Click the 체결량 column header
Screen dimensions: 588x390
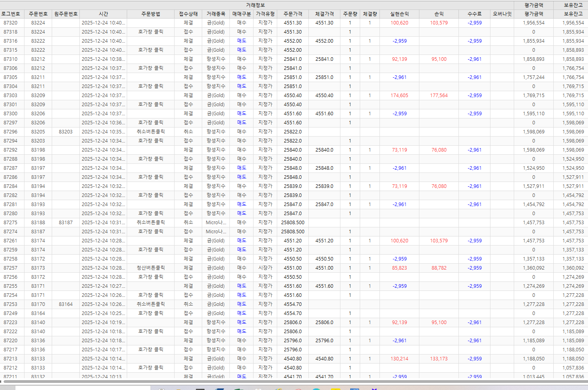click(x=370, y=14)
